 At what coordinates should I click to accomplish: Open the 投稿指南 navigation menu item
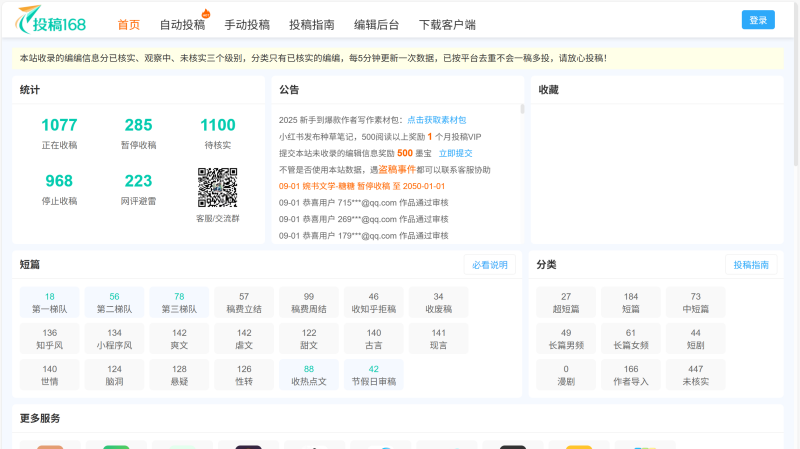[311, 25]
